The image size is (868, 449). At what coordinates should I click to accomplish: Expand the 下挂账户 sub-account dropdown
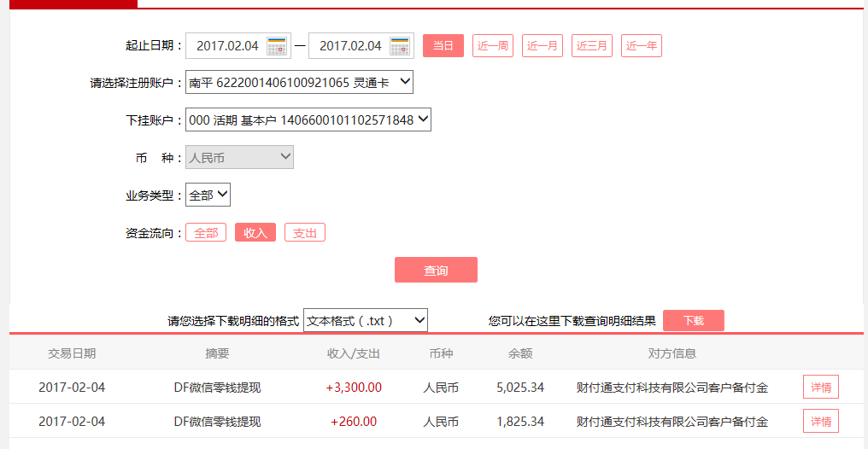click(308, 120)
